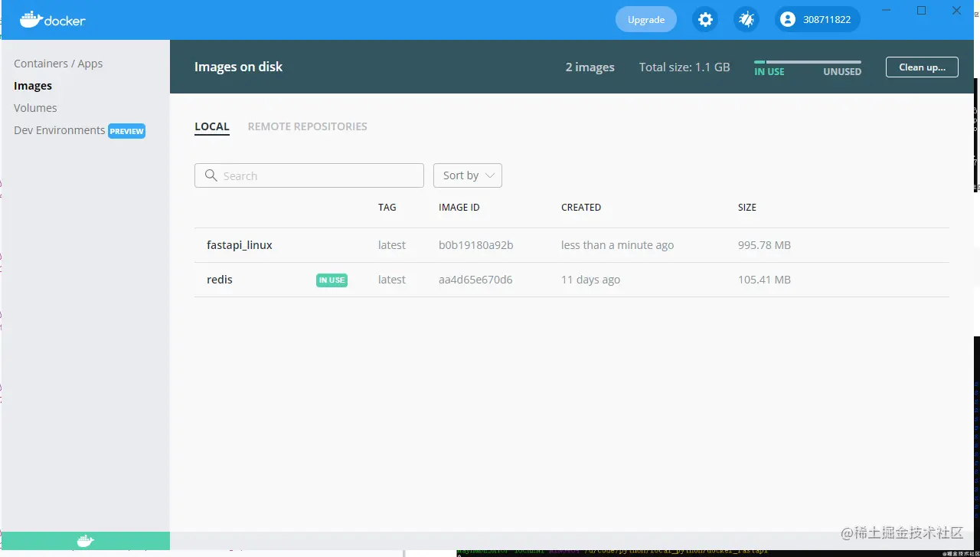980x557 pixels.
Task: Focus the image Search field
Action: point(309,175)
